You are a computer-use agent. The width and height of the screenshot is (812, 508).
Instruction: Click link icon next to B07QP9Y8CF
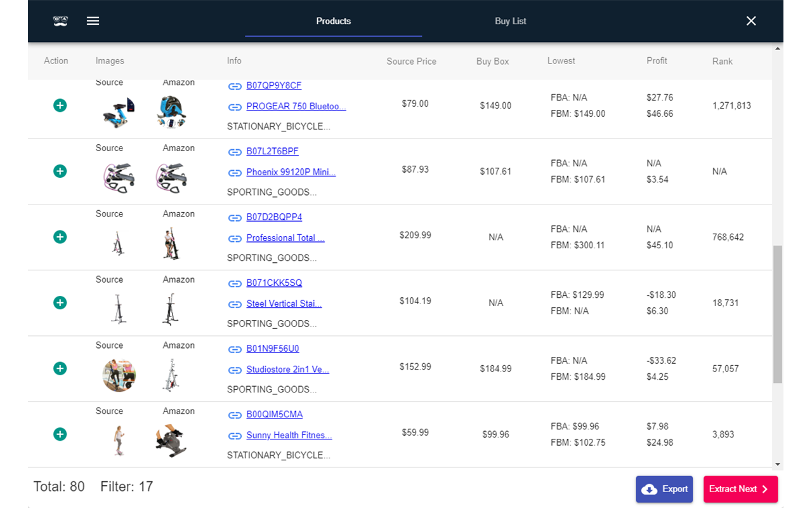point(235,85)
